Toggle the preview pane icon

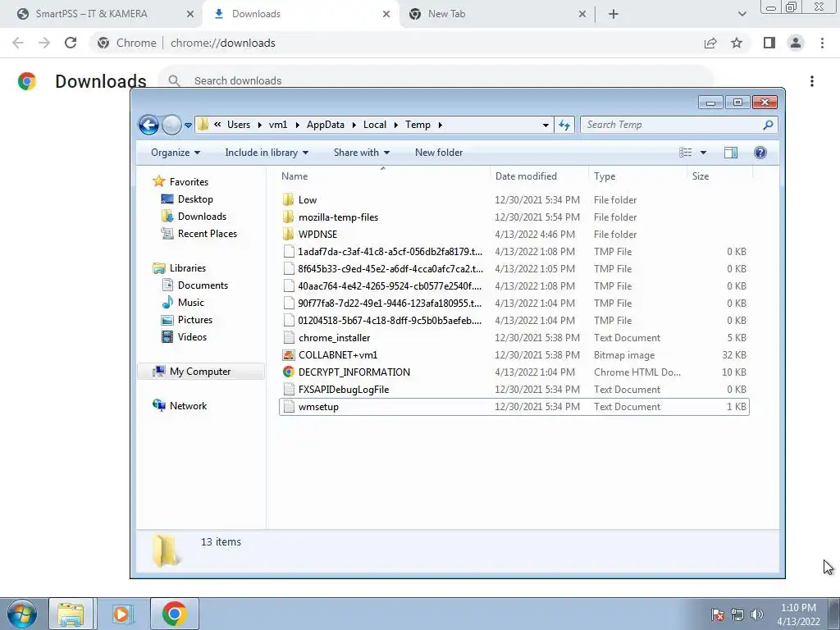[x=731, y=153]
